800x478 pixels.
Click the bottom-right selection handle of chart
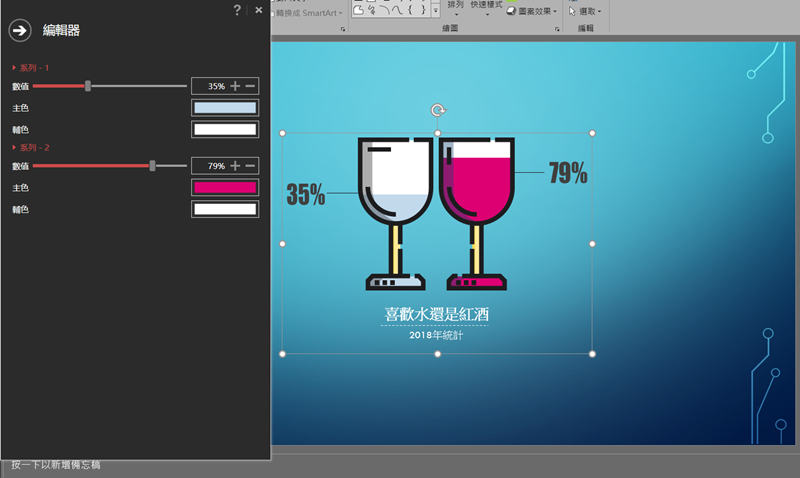click(592, 354)
